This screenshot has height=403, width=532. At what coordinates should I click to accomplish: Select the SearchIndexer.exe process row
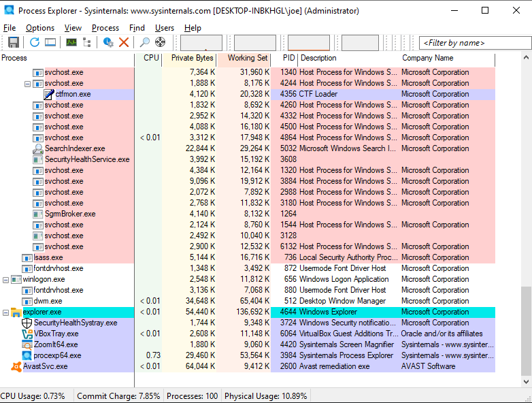248,148
